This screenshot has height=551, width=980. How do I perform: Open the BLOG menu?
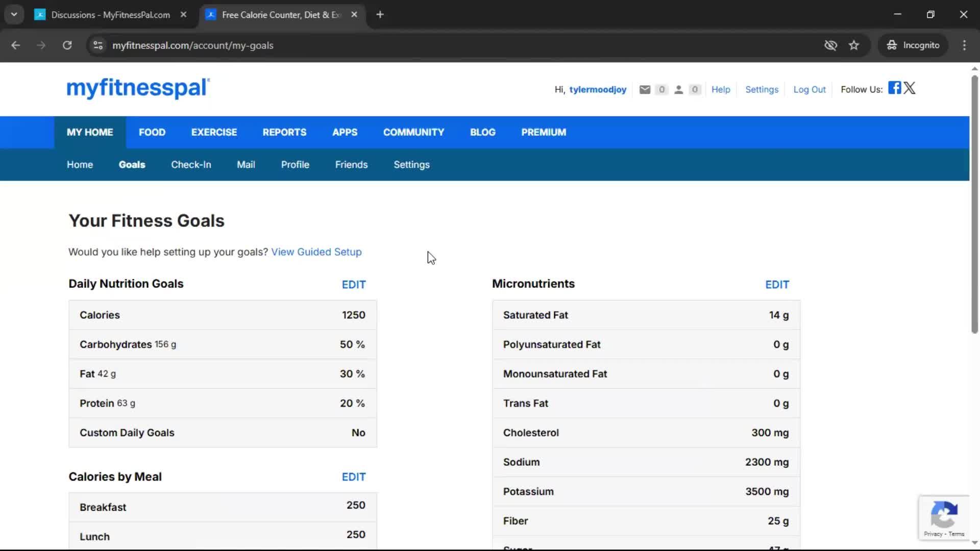pos(482,132)
